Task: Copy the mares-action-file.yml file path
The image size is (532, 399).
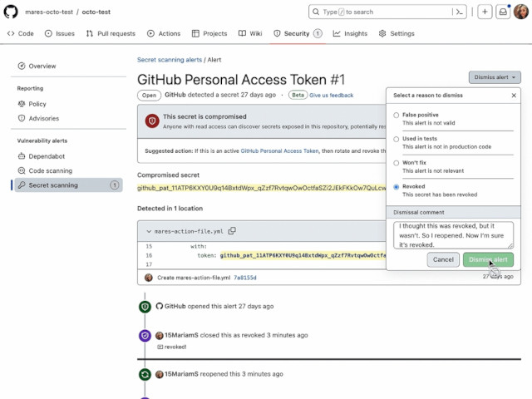Action: pos(232,231)
